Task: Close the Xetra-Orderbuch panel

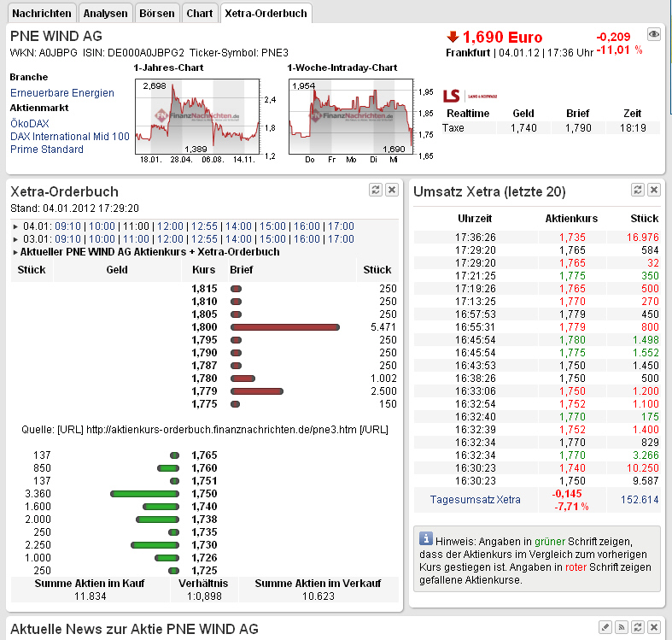Action: 392,190
